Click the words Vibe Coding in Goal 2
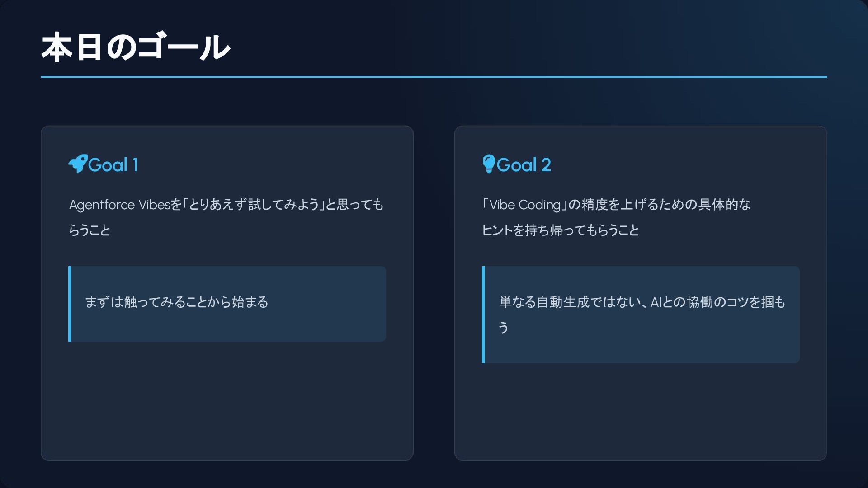The width and height of the screenshot is (868, 488). pyautogui.click(x=525, y=205)
